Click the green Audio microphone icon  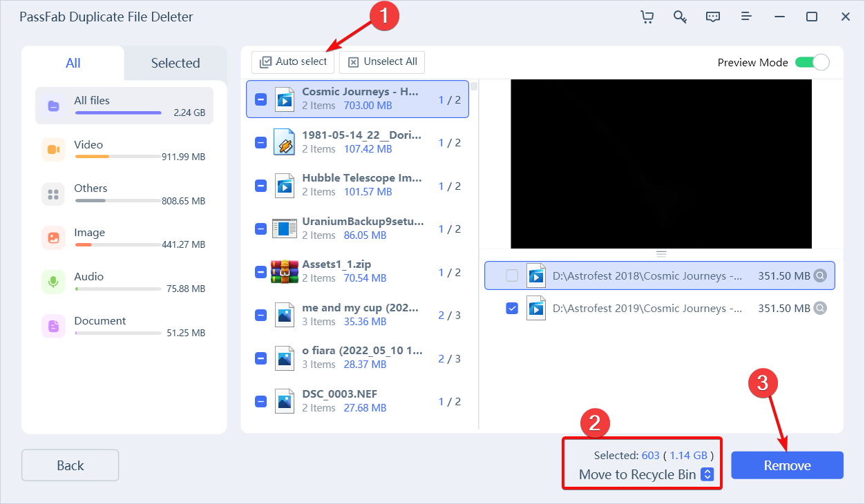(53, 282)
